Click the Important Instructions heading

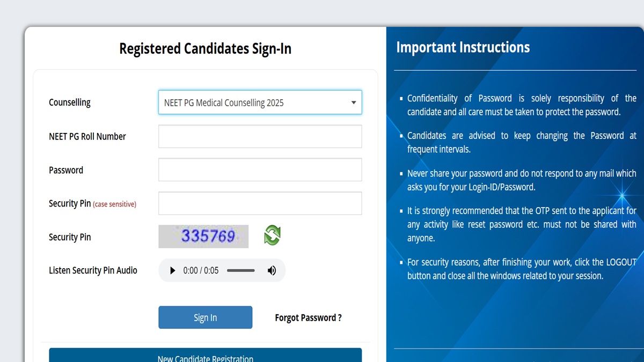click(x=463, y=47)
